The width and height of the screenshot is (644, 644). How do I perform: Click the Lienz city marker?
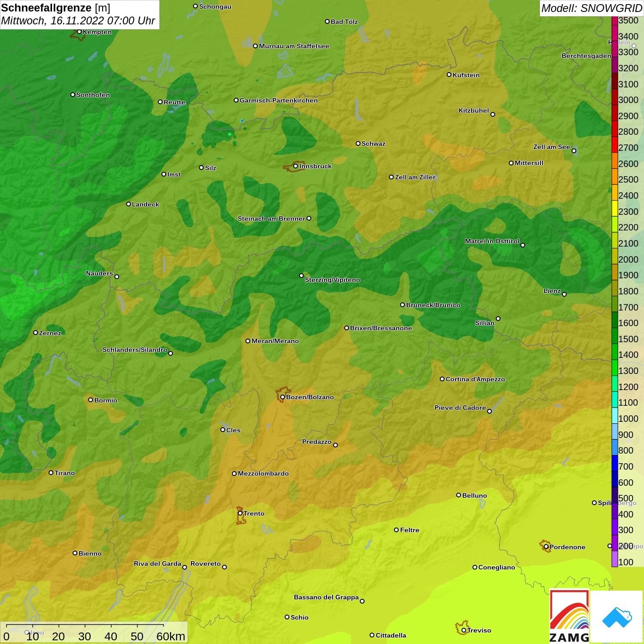(564, 294)
